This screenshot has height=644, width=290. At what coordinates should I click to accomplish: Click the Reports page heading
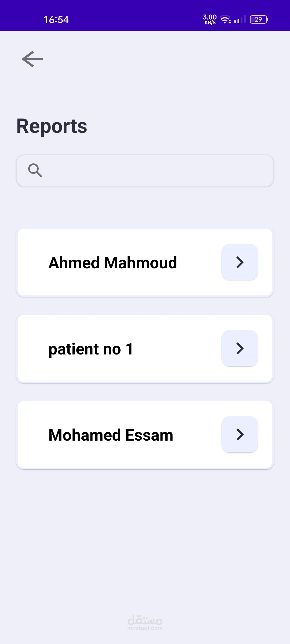[x=52, y=126]
